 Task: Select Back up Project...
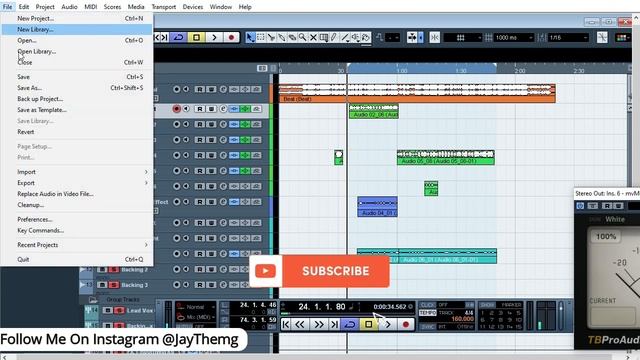(x=78, y=99)
